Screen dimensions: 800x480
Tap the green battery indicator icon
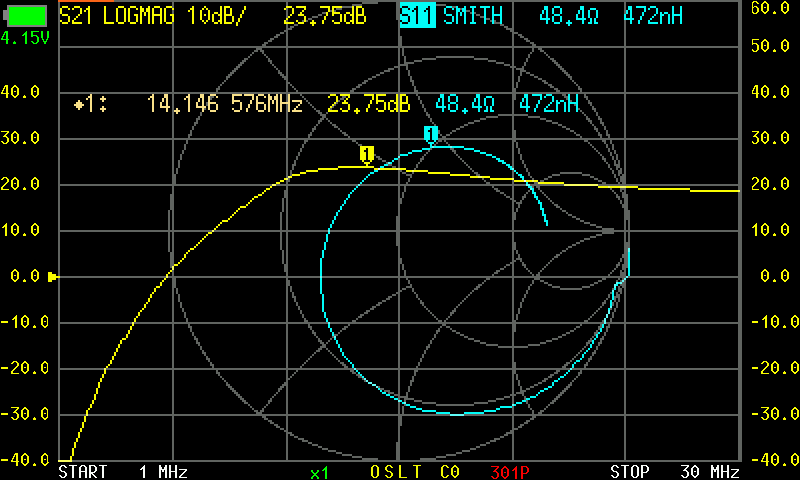click(x=25, y=16)
